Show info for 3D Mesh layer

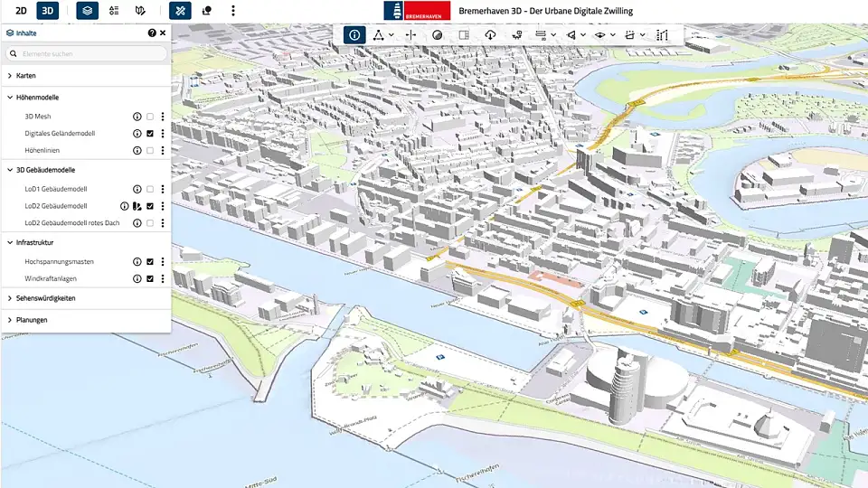(x=137, y=117)
